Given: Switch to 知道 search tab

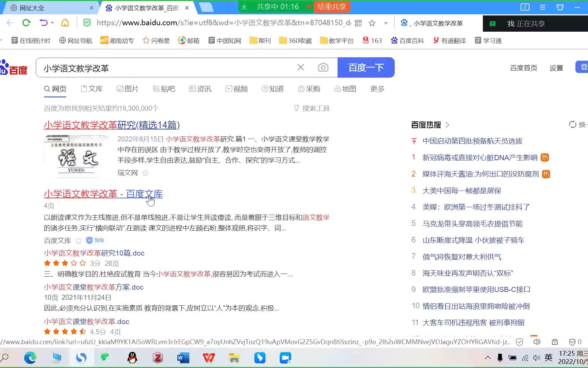Looking at the screenshot, I should click(273, 89).
